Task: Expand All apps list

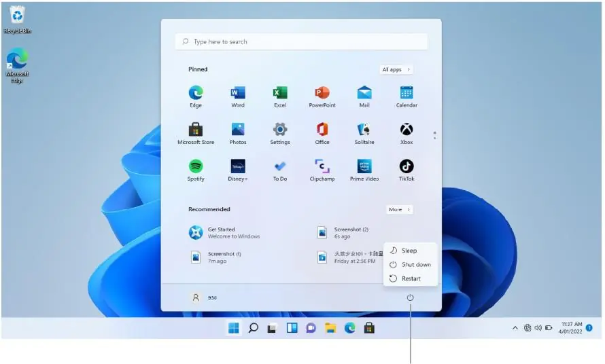Action: pos(396,69)
